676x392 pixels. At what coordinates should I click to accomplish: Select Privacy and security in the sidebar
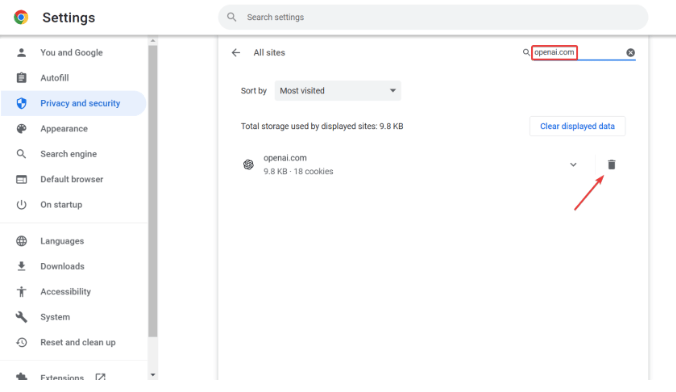coord(73,103)
